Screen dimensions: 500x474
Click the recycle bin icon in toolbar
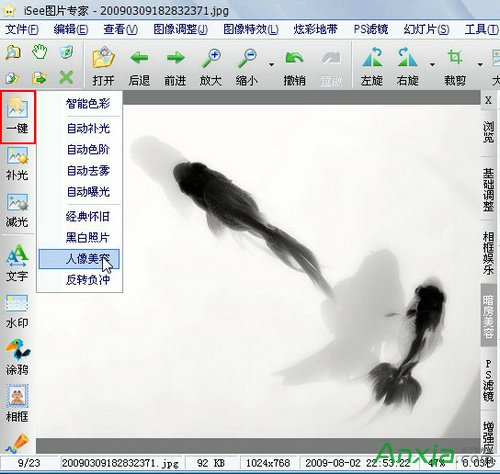coord(66,52)
